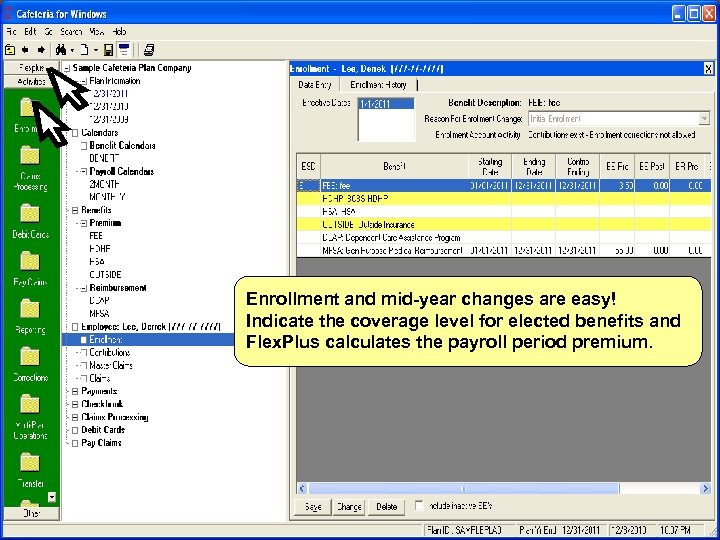The height and width of the screenshot is (540, 720).
Task: Select the OUTSIDE premium benefit node
Action: pos(105,275)
